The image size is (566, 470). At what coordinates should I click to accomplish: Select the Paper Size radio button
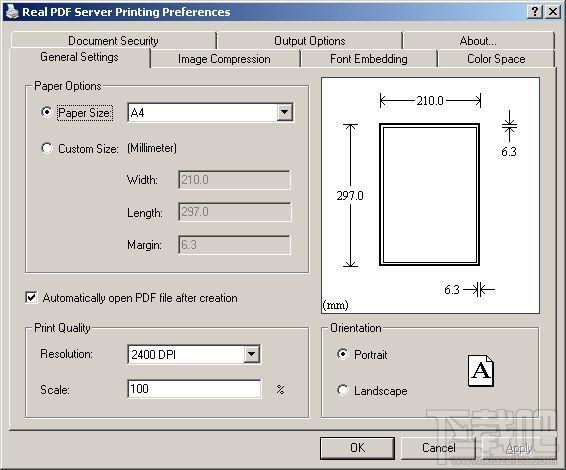click(x=47, y=112)
